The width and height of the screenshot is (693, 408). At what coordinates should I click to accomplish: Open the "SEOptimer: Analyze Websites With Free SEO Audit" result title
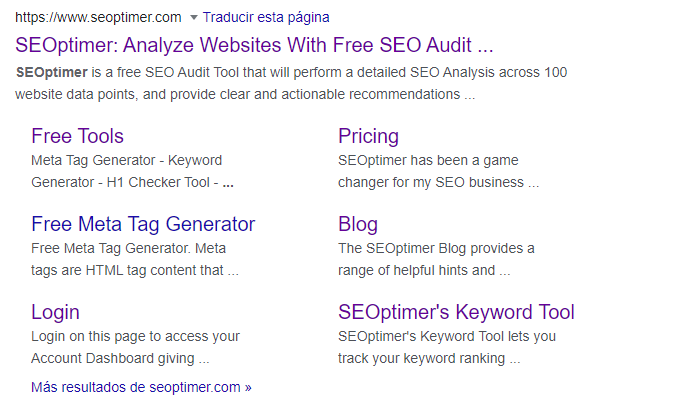[255, 45]
